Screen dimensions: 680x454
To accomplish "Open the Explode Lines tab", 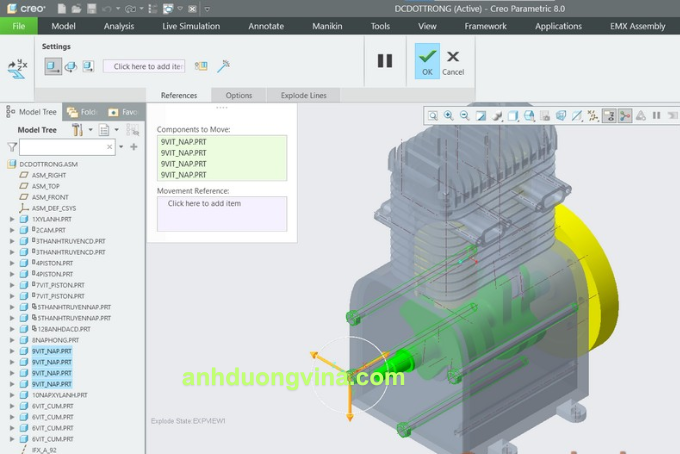I will [x=303, y=95].
